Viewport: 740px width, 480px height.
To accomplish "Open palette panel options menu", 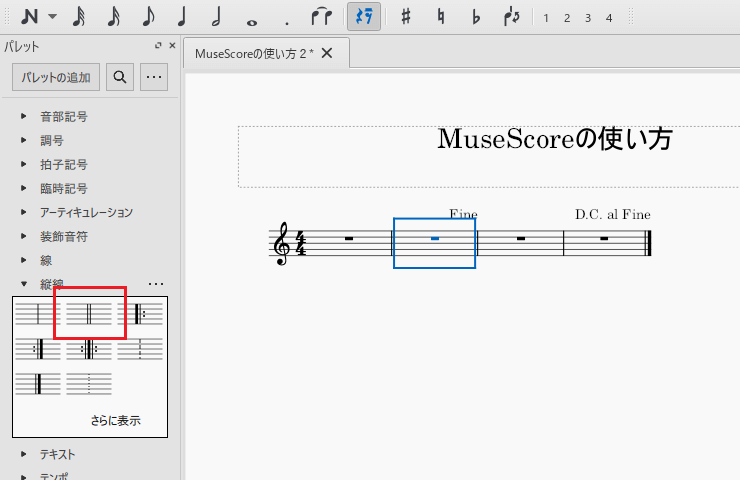I will tap(154, 77).
